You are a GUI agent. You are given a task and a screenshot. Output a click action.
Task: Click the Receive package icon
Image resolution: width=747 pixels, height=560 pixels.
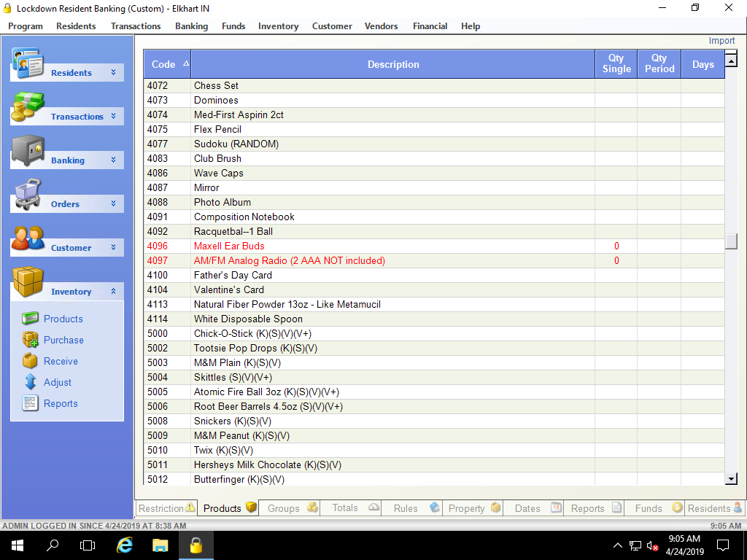tap(30, 361)
